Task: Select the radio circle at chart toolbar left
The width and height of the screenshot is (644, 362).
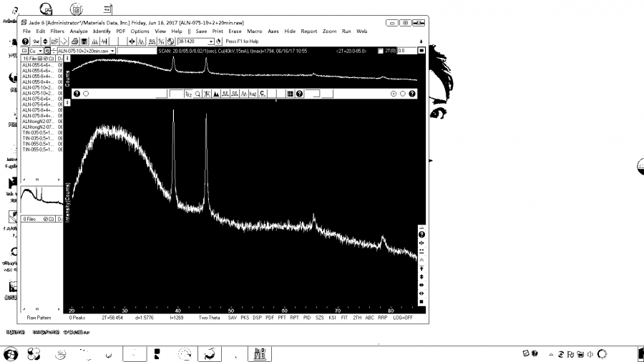Action: pos(86,94)
